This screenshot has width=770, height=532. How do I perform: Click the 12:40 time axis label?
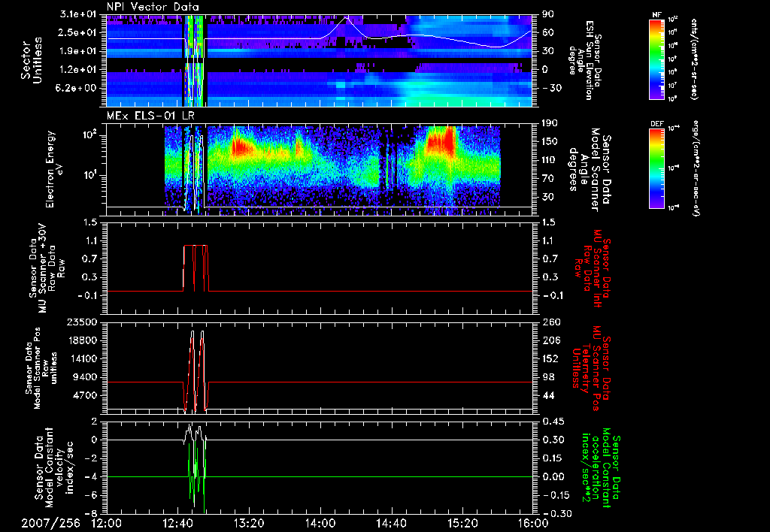[x=178, y=523]
